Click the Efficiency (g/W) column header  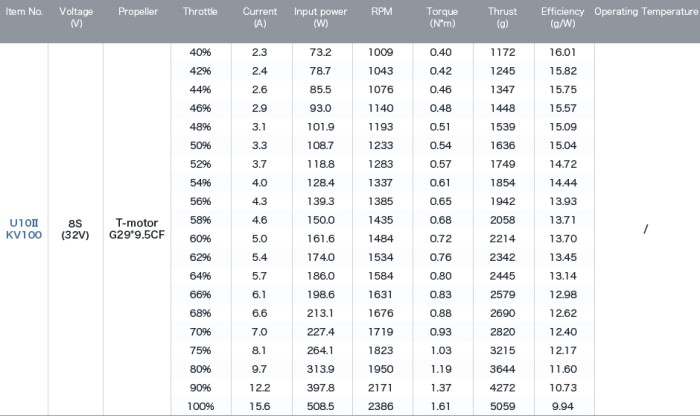tap(562, 17)
